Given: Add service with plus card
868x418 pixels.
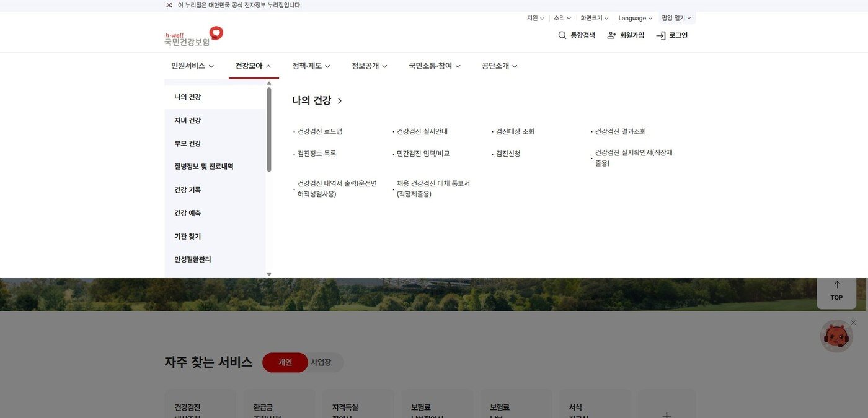Looking at the screenshot, I should (666, 404).
